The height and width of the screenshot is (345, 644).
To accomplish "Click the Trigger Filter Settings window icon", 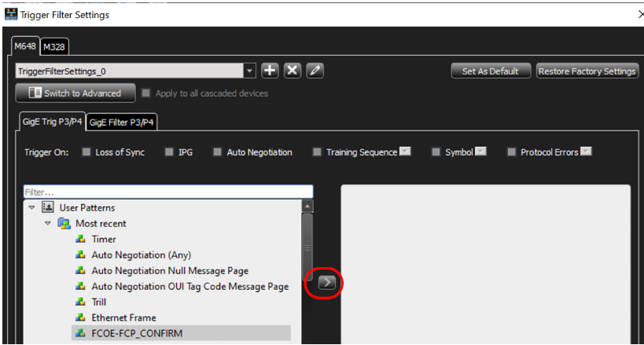I will (x=11, y=15).
